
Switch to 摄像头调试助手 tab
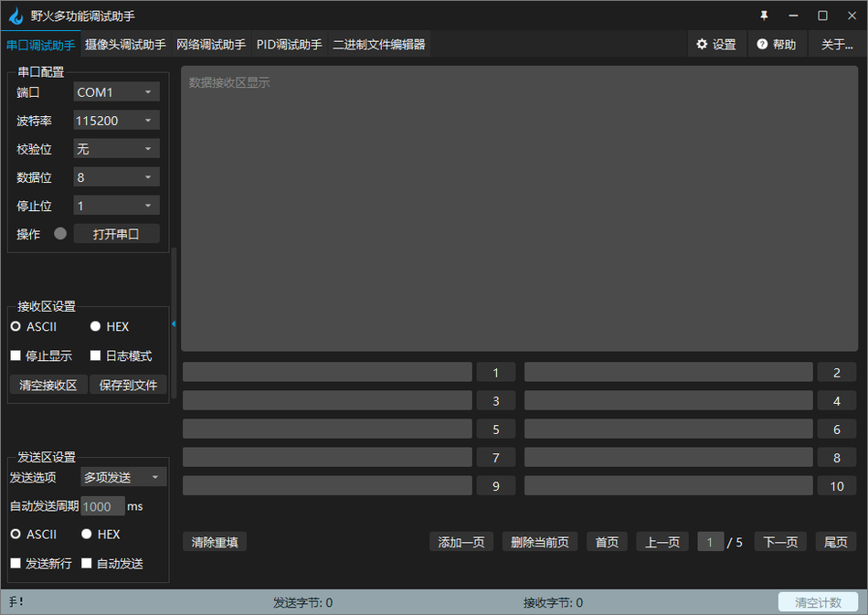pos(125,45)
